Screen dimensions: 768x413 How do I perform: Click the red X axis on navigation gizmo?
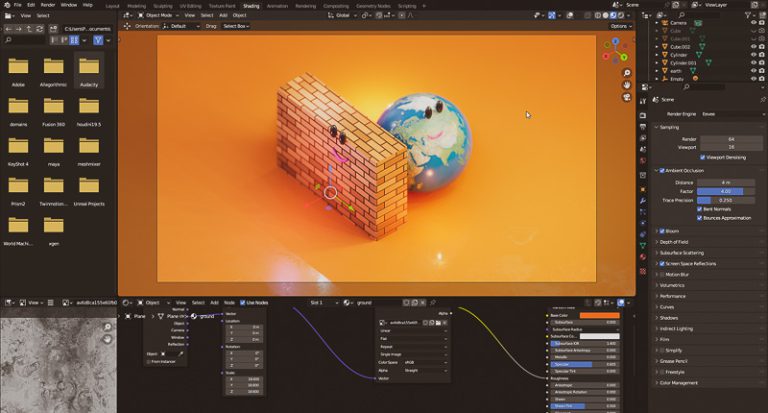click(x=606, y=56)
